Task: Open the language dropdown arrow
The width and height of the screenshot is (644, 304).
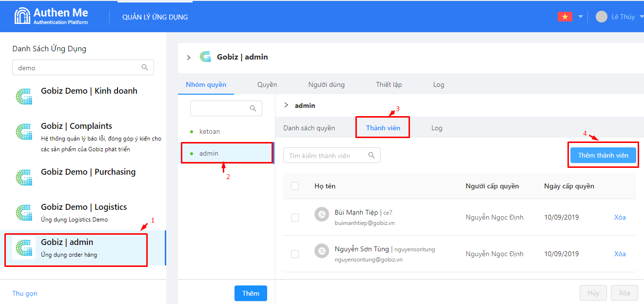Action: coord(580,17)
